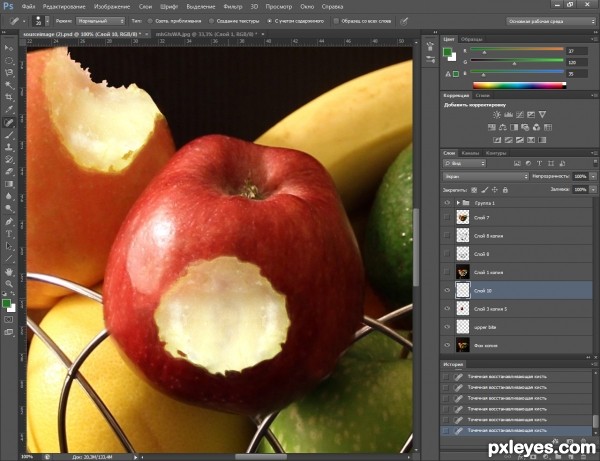Click lock all padlock icon in Layers
This screenshot has height=461, width=600.
coord(505,189)
